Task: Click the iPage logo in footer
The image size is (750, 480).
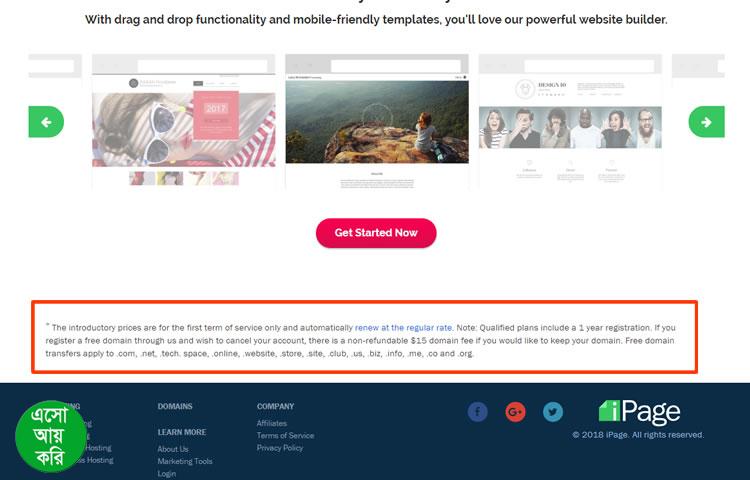Action: (639, 412)
